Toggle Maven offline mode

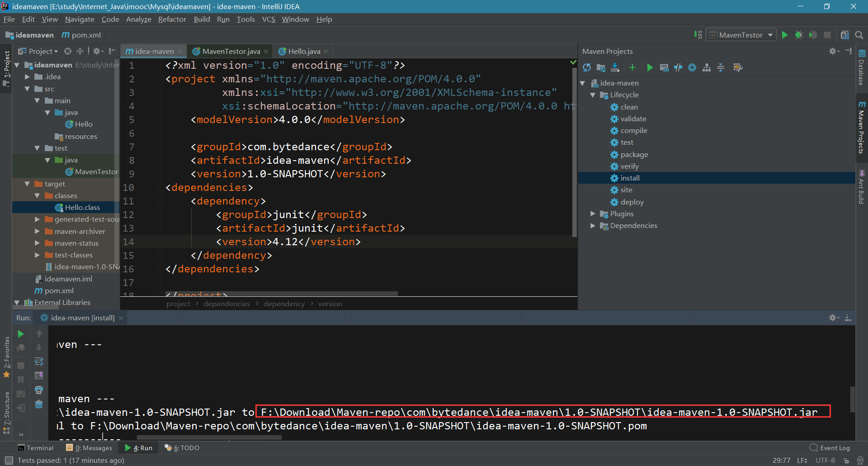tap(678, 67)
